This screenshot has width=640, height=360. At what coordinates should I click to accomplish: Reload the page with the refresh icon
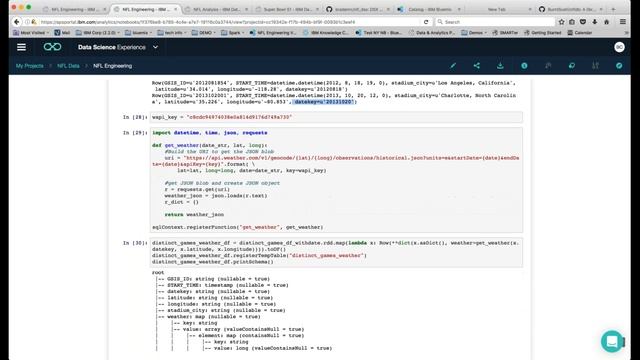[x=426, y=22]
